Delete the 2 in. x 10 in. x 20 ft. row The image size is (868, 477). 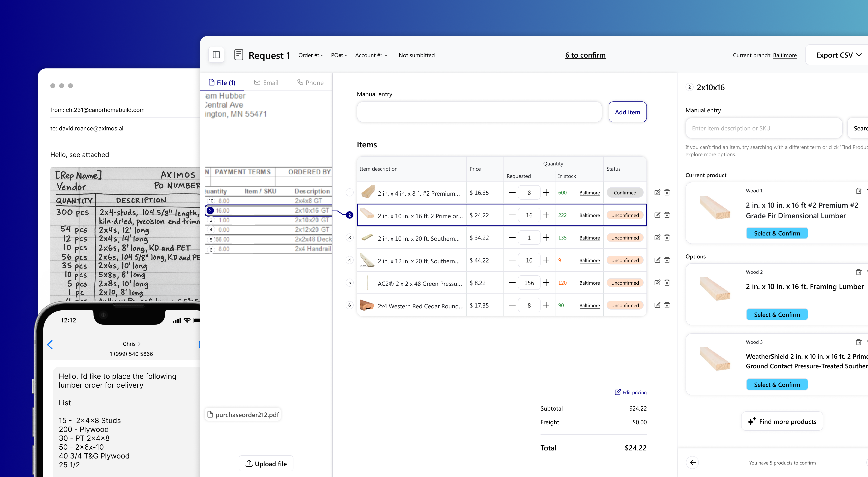[x=667, y=238]
